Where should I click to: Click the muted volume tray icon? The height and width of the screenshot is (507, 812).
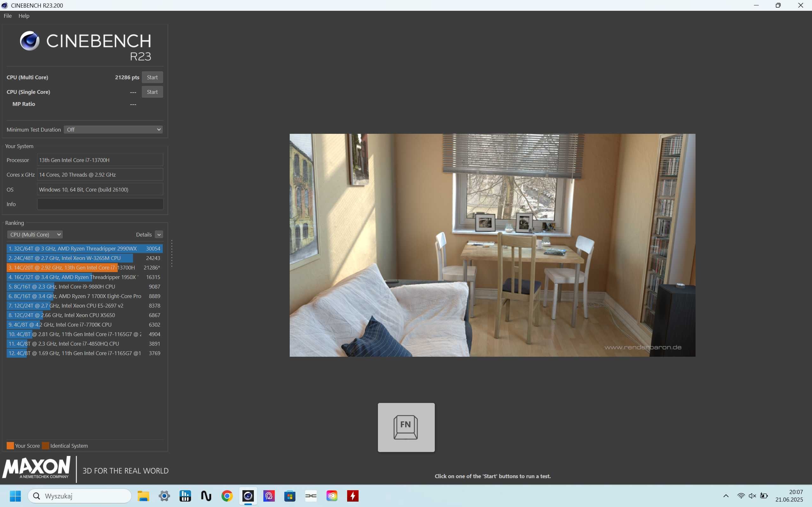click(x=752, y=496)
